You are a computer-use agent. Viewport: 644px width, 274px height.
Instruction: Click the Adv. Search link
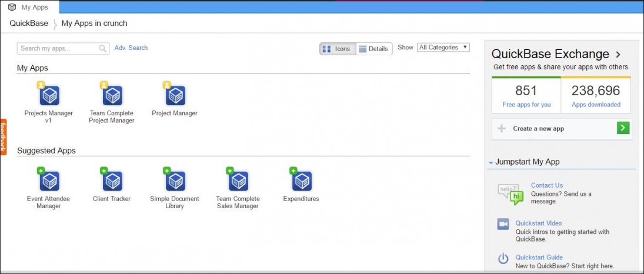pos(131,48)
